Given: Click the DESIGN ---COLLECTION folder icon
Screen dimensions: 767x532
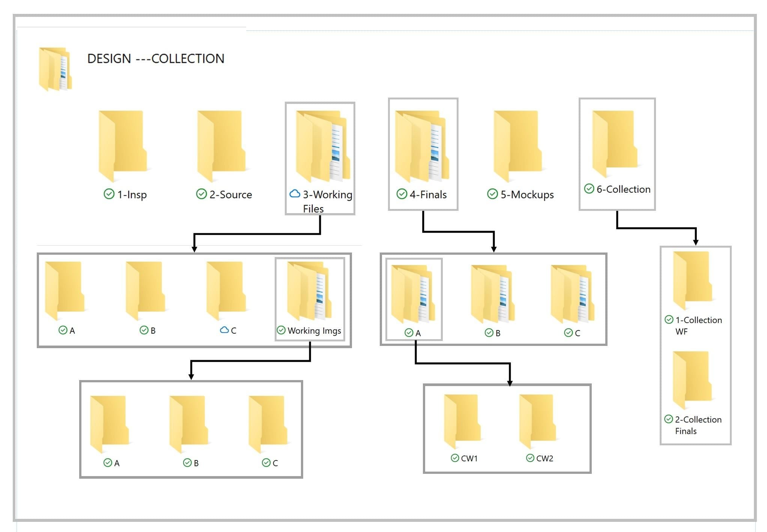Looking at the screenshot, I should click(x=55, y=69).
